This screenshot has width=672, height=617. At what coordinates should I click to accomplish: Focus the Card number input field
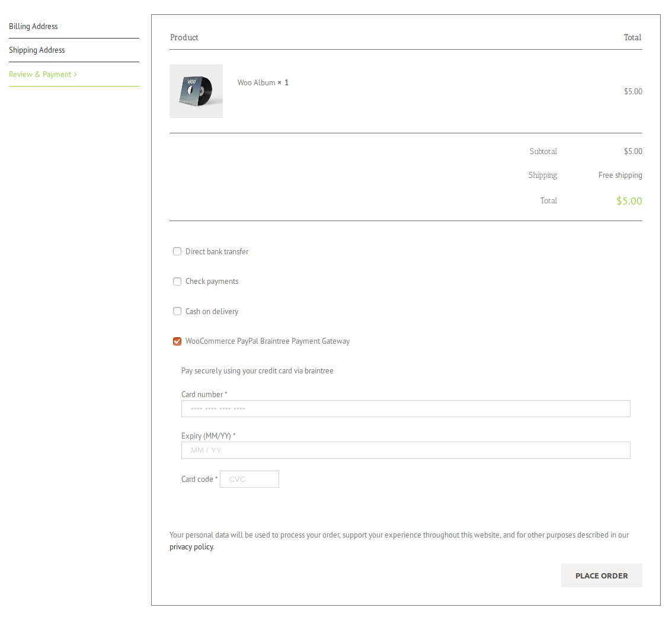click(x=405, y=409)
